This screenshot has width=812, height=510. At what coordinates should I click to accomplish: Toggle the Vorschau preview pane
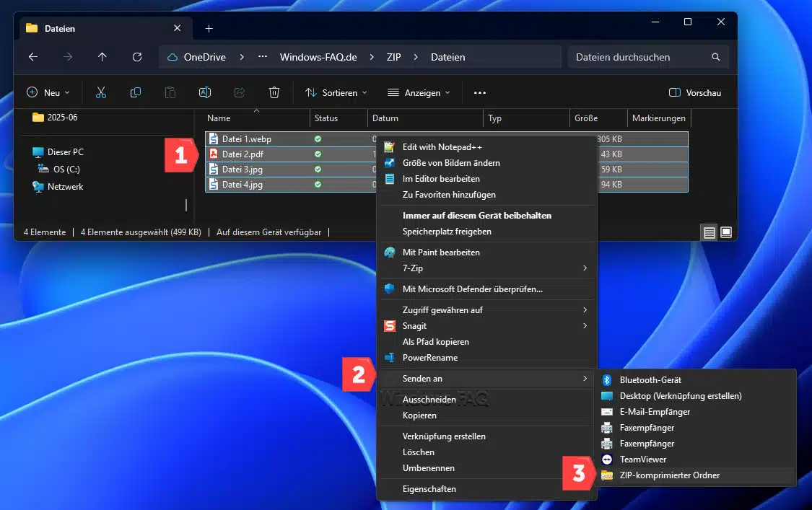(x=695, y=92)
